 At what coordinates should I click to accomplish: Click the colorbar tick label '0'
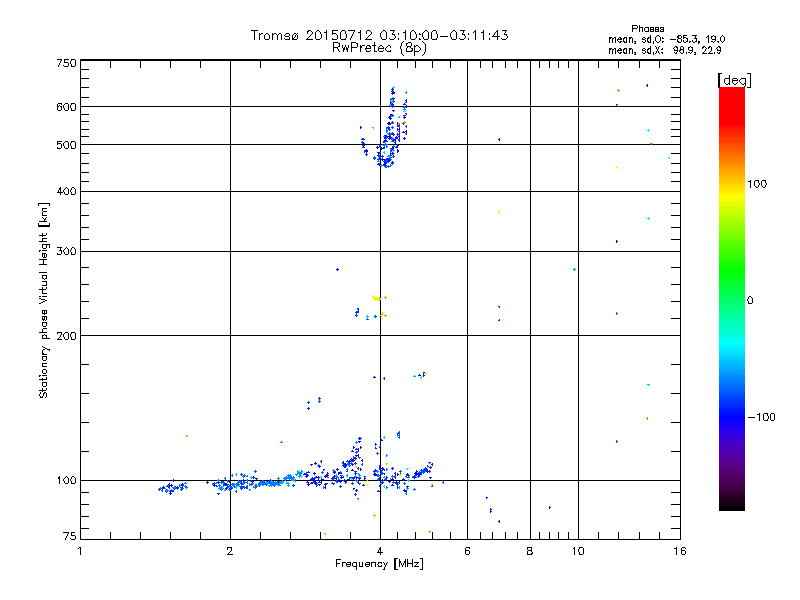click(x=750, y=301)
